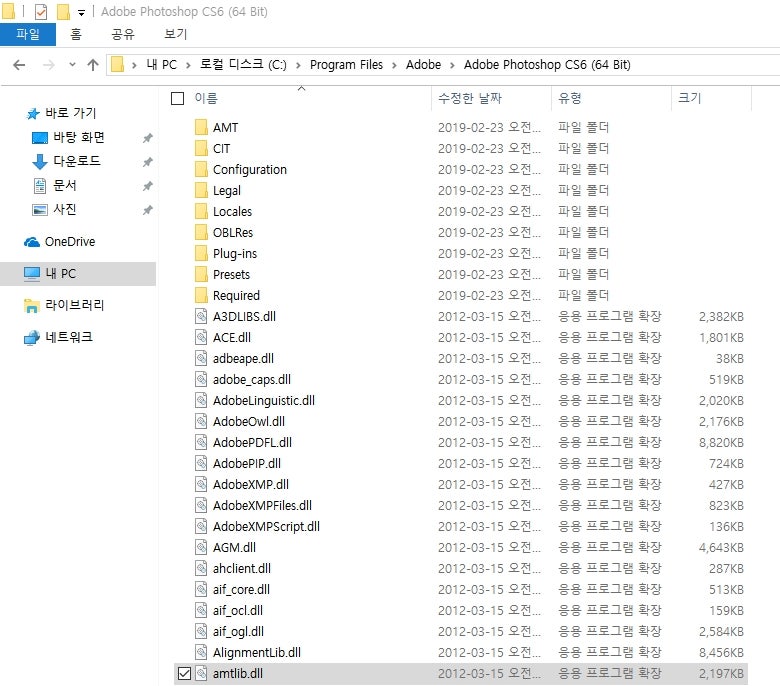Uncheck the amtlib.dll checkbox
The width and height of the screenshot is (780, 686).
coord(184,674)
